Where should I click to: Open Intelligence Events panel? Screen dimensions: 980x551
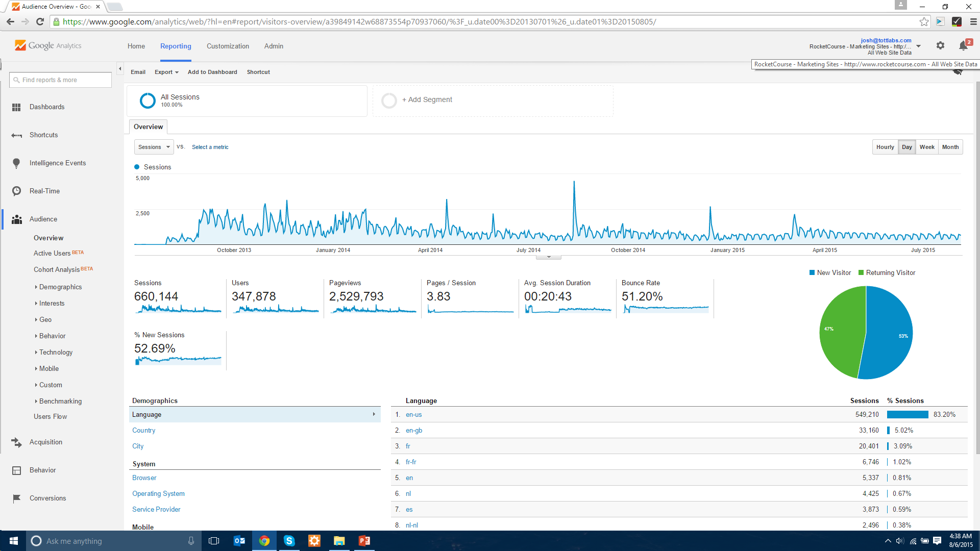click(x=57, y=163)
